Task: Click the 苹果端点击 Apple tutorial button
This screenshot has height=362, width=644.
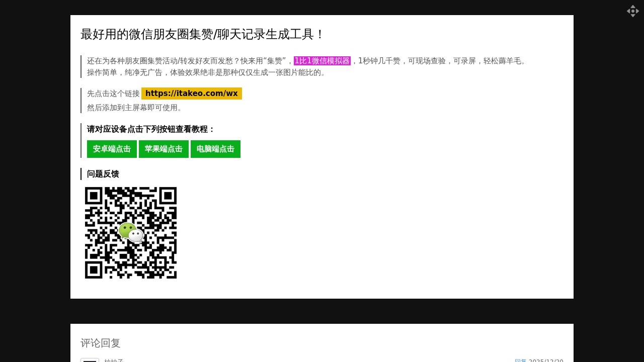Action: [164, 149]
